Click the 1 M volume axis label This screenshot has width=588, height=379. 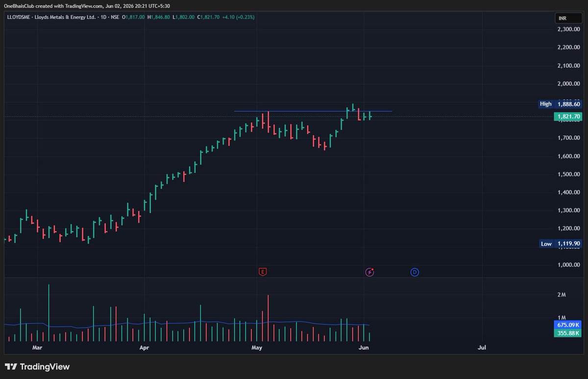562,318
